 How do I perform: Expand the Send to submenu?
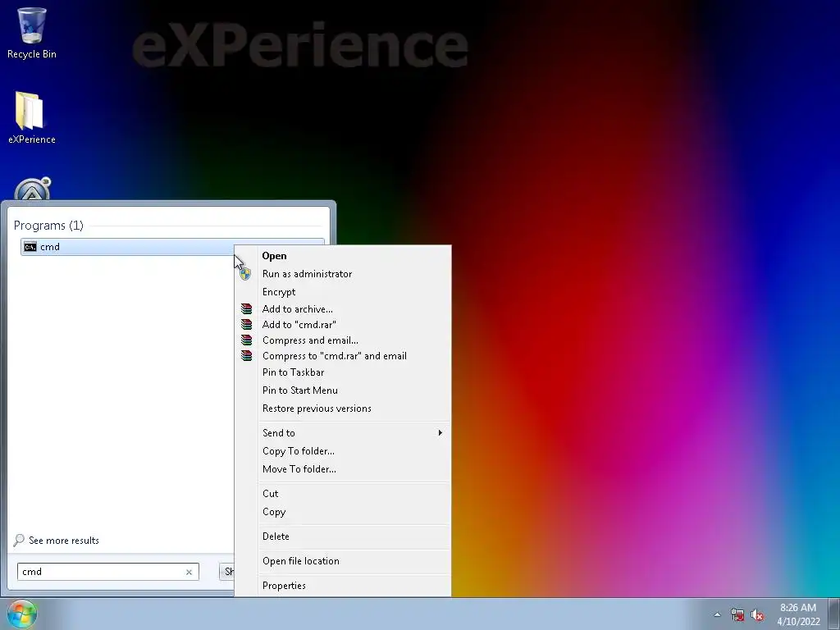pos(343,433)
